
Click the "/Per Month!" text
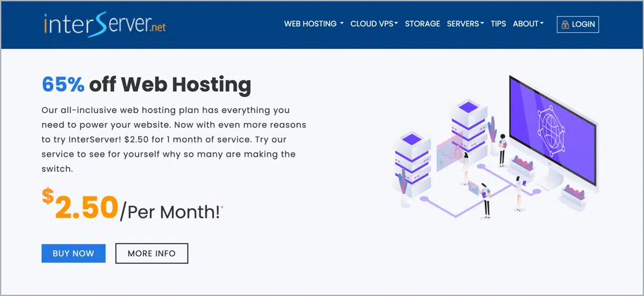(171, 212)
